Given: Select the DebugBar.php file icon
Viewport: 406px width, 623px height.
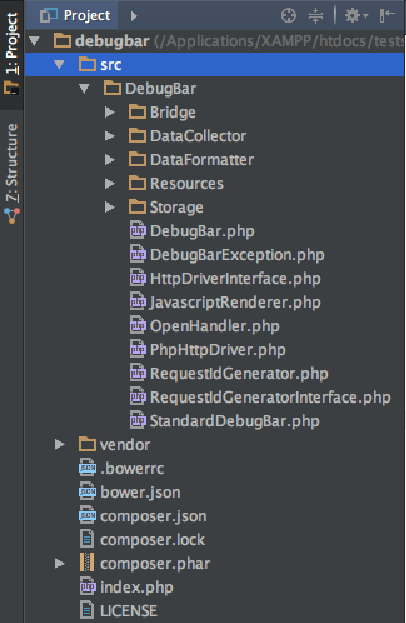Looking at the screenshot, I should [138, 230].
